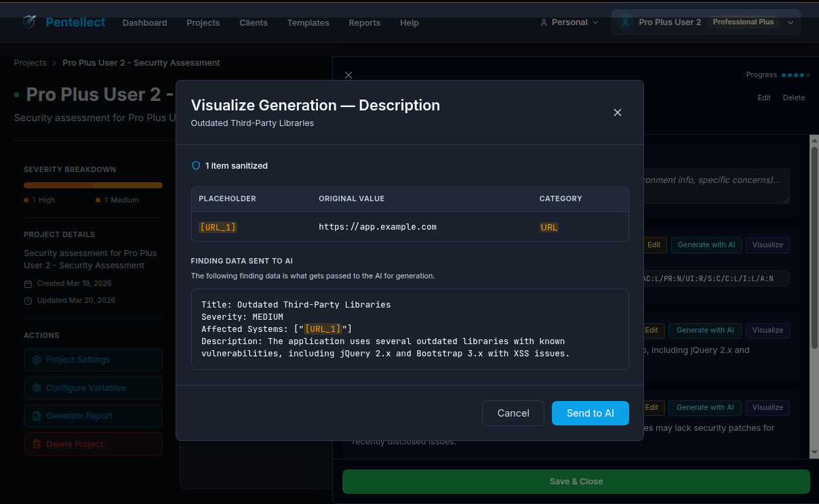Click Edit in the panel header
The width and height of the screenshot is (819, 504).
tap(764, 98)
